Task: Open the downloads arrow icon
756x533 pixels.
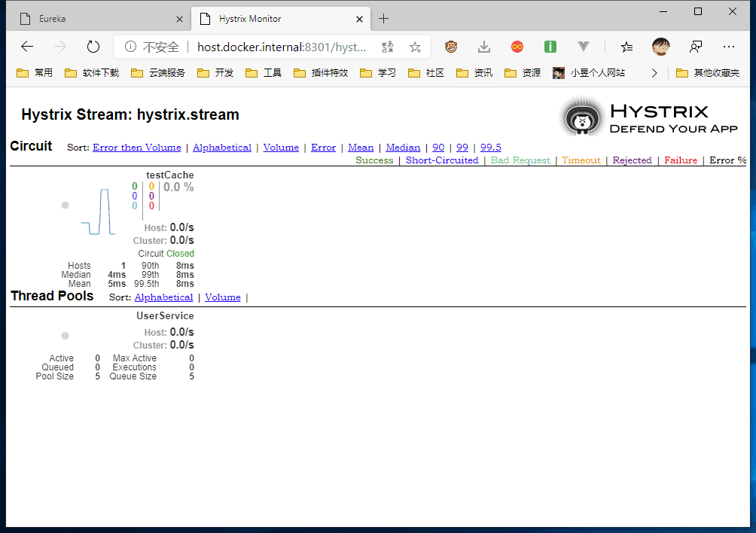Action: [x=484, y=47]
